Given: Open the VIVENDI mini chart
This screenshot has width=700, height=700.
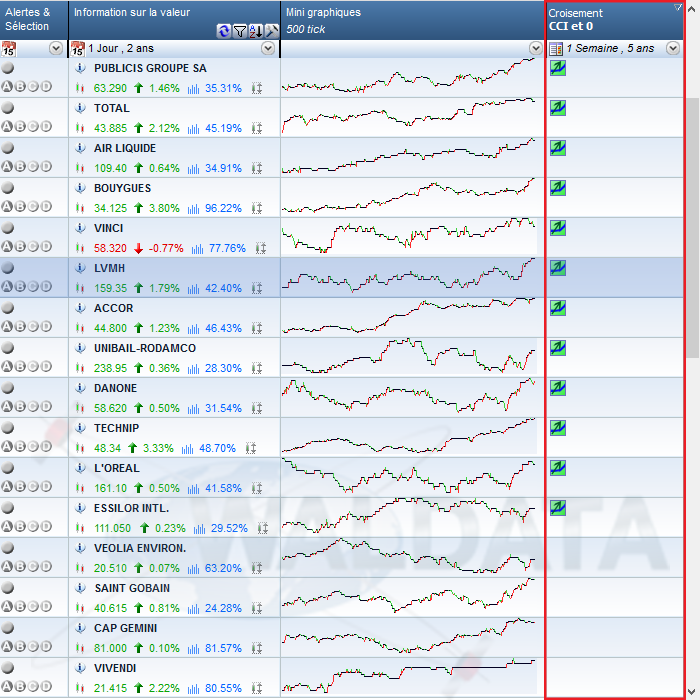Looking at the screenshot, I should [409, 677].
